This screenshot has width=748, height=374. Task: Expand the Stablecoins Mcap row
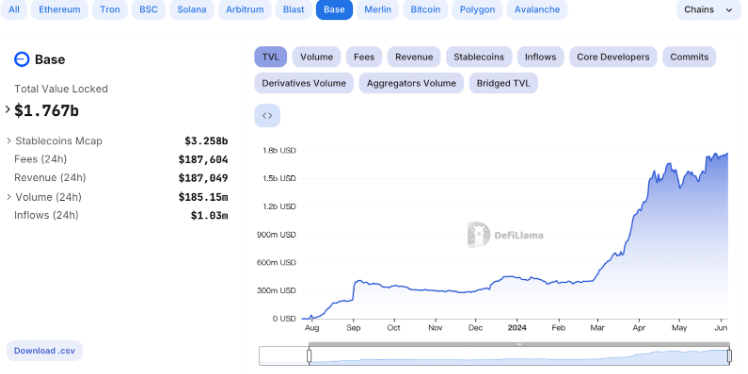click(x=9, y=141)
